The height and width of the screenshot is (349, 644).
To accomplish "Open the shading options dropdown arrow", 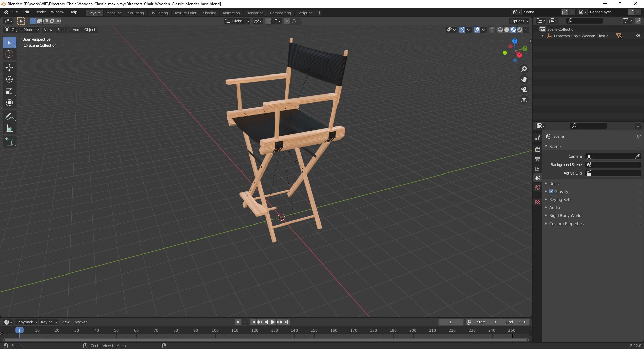I will pos(526,30).
